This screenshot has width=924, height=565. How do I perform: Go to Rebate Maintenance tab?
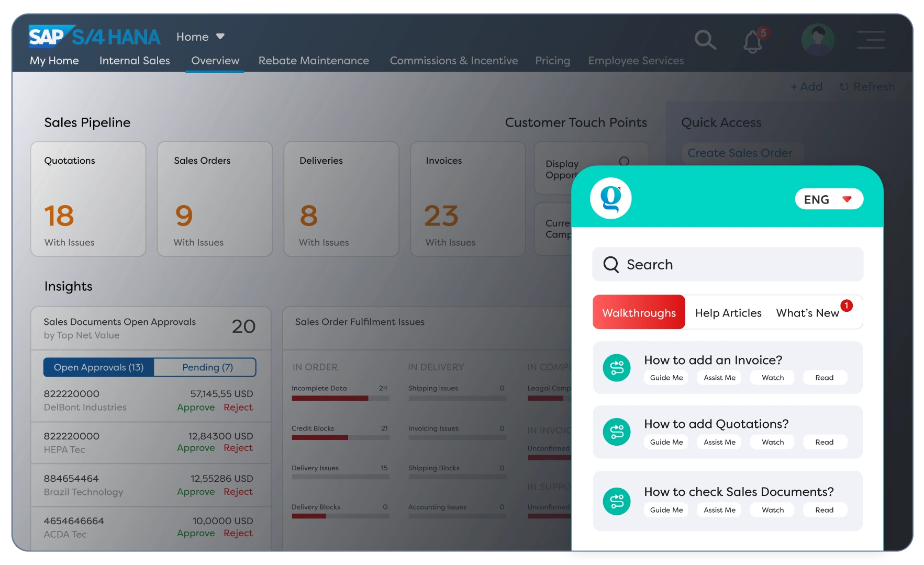[x=314, y=61]
